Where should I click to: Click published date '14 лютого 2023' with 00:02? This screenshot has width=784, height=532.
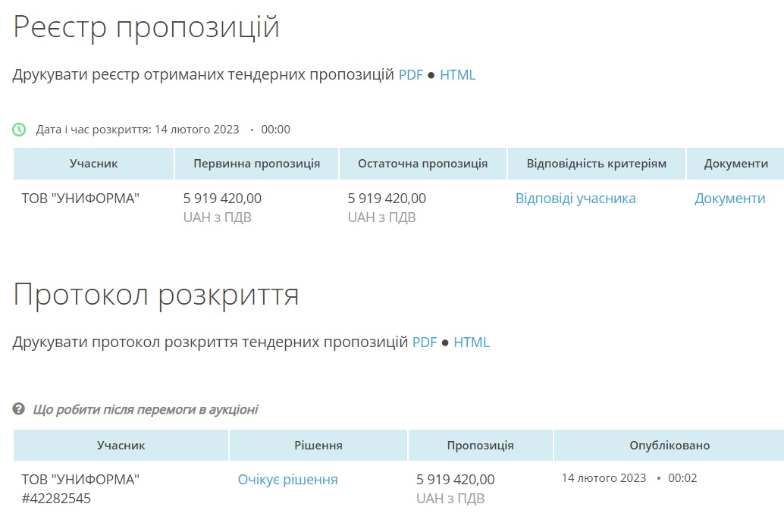click(x=629, y=478)
